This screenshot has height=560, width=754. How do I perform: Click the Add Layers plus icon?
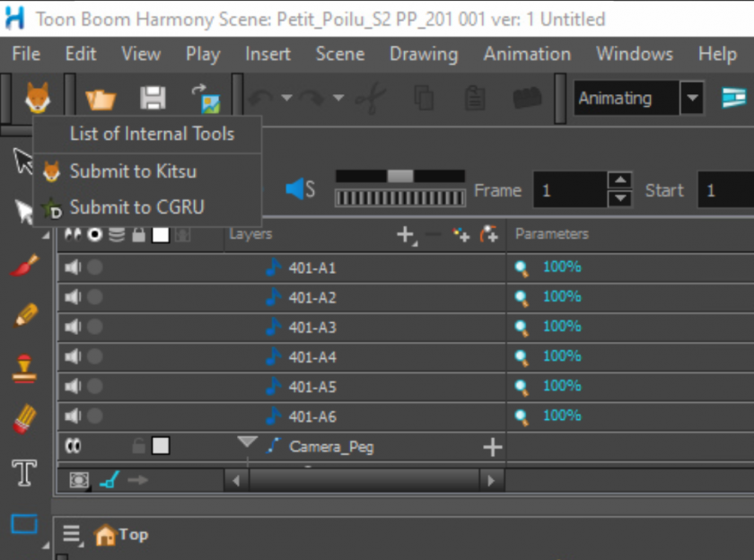[x=406, y=234]
